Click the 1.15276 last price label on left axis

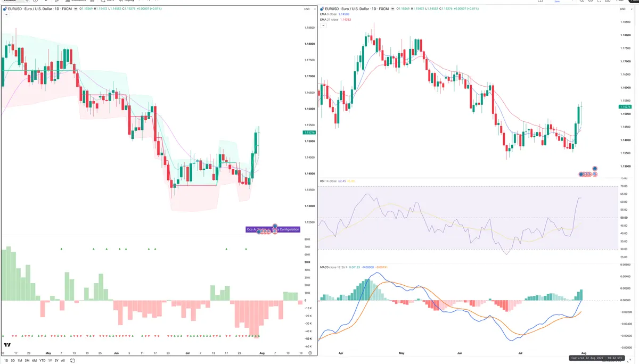pyautogui.click(x=309, y=132)
